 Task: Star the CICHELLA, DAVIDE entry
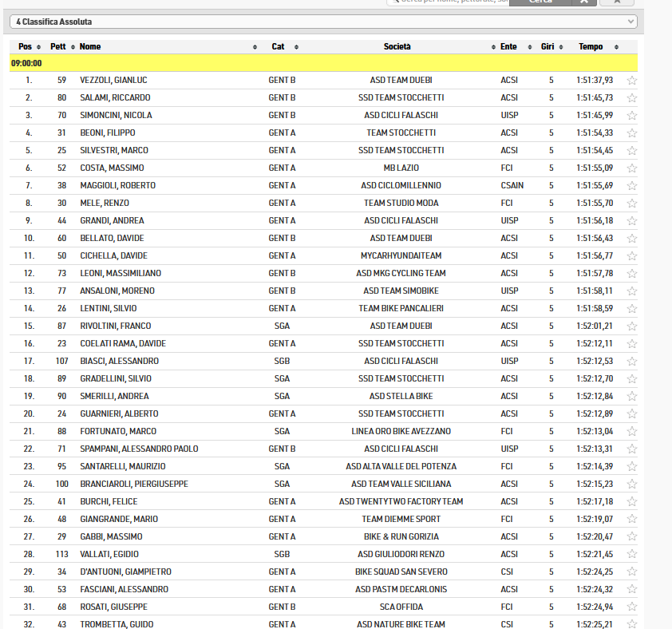pos(632,256)
